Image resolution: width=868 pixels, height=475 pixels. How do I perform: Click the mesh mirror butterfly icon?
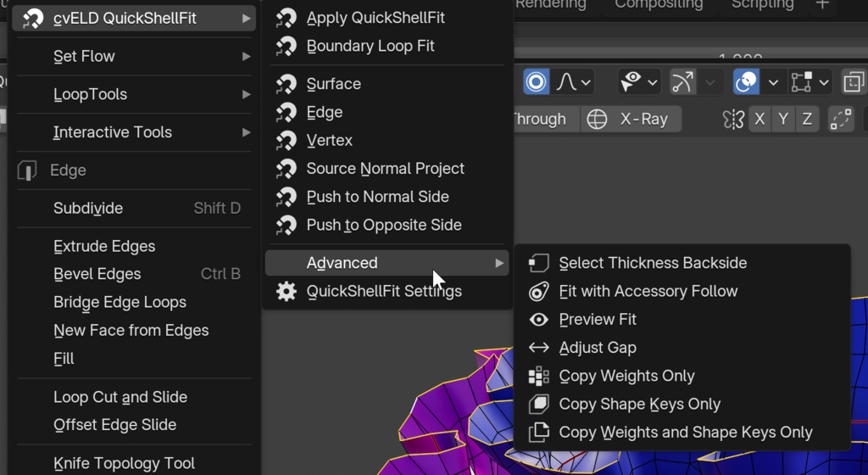coord(733,119)
